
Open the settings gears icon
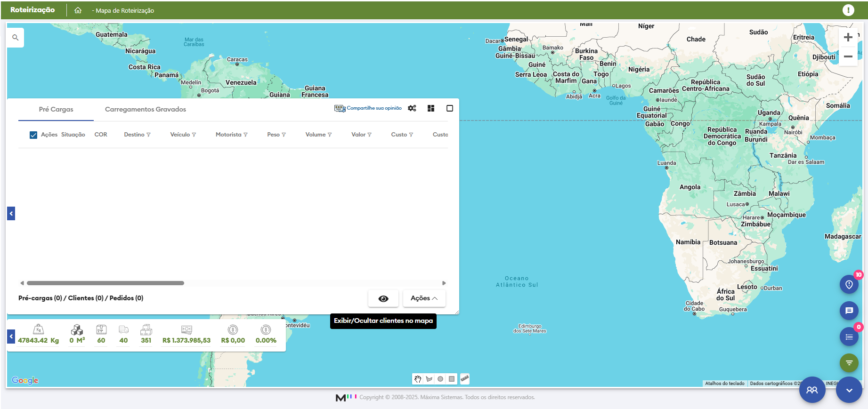(x=412, y=108)
